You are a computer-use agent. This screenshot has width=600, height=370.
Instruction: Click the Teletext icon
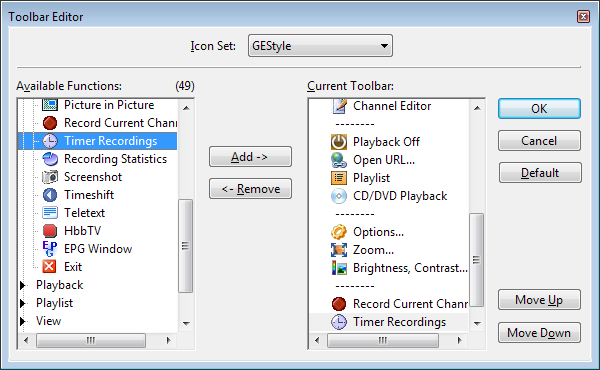pos(50,213)
